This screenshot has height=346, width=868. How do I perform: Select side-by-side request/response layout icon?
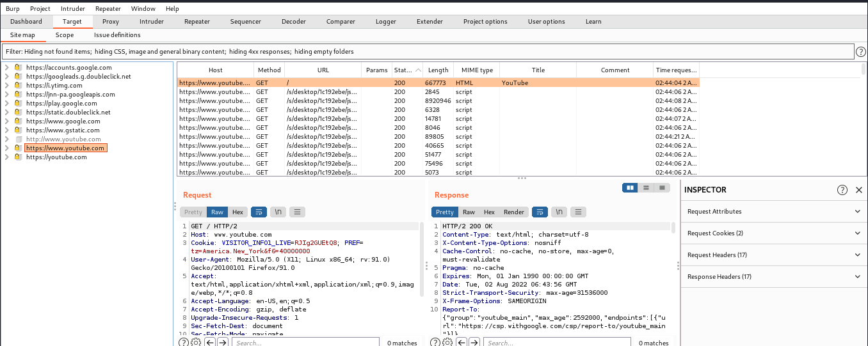(631, 187)
